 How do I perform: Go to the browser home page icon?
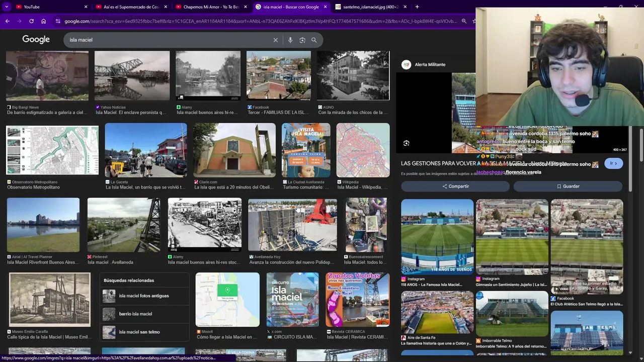coord(44,21)
